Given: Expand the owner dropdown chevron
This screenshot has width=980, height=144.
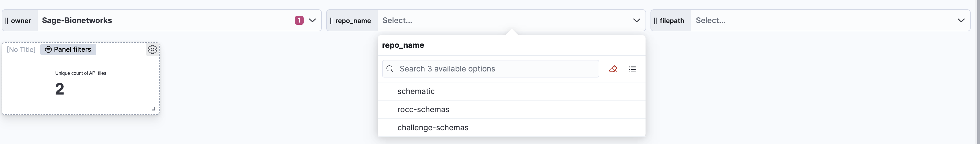Looking at the screenshot, I should point(312,21).
